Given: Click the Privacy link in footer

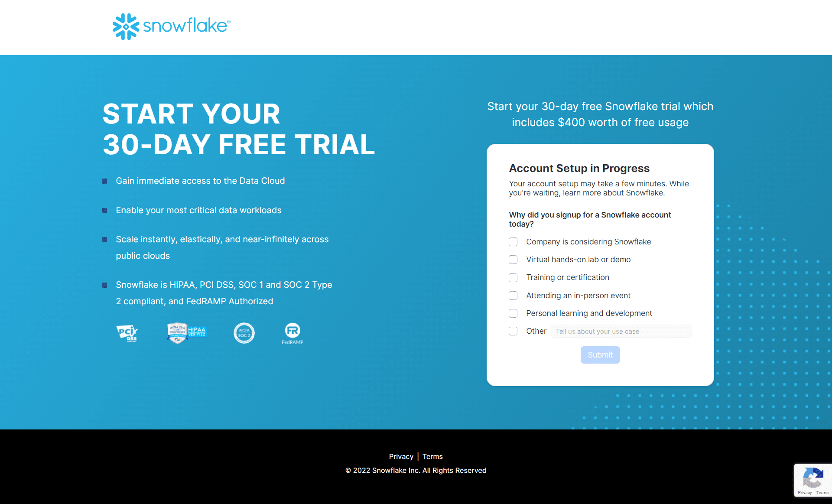Looking at the screenshot, I should (400, 456).
